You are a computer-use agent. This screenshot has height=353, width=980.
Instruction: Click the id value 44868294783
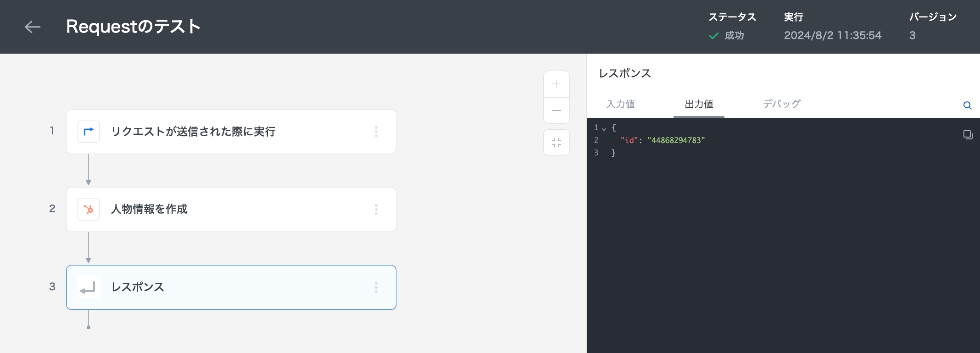pyautogui.click(x=676, y=140)
